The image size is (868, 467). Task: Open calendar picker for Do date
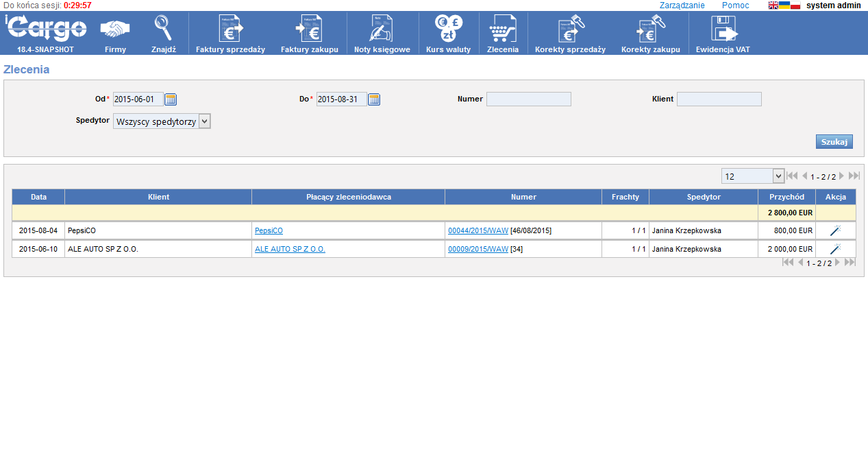374,99
